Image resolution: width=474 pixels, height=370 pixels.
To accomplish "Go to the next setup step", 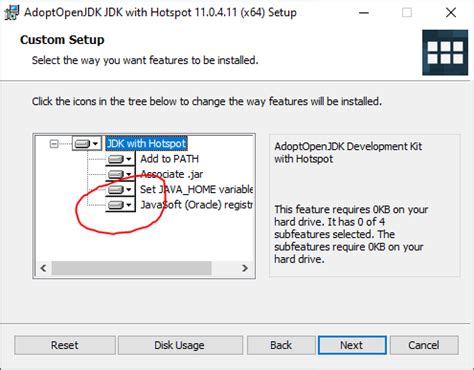I will tap(352, 345).
